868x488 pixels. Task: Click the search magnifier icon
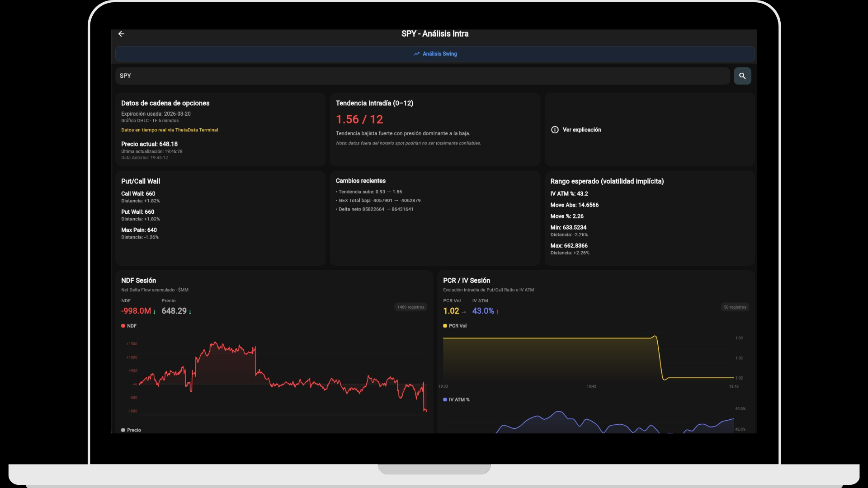pos(742,76)
